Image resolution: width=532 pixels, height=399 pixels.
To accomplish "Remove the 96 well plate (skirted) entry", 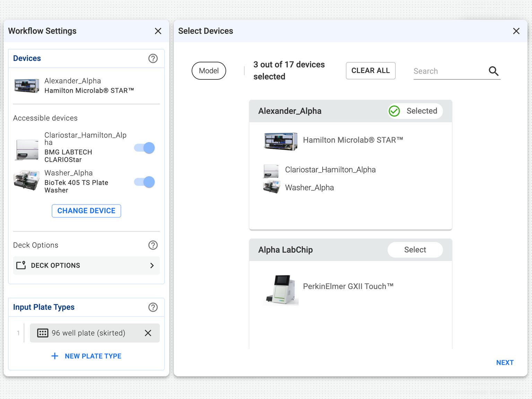I will pyautogui.click(x=148, y=333).
